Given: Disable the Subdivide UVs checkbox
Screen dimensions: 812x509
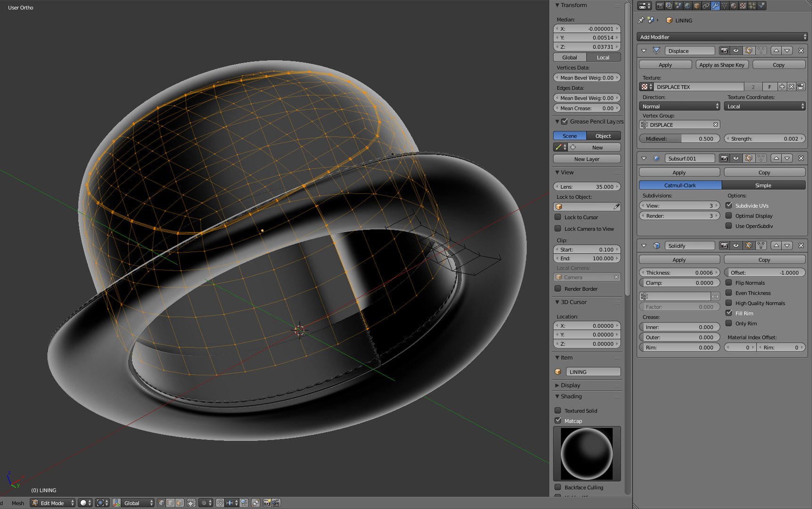Looking at the screenshot, I should pos(729,205).
